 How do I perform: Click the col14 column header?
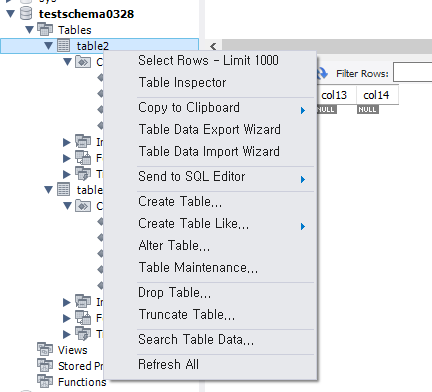[x=377, y=95]
